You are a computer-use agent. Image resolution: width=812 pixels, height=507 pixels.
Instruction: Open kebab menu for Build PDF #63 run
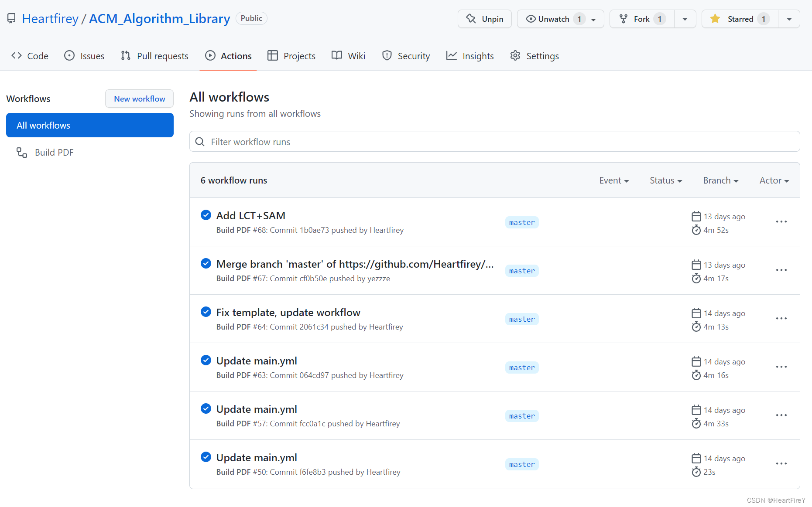[781, 367]
